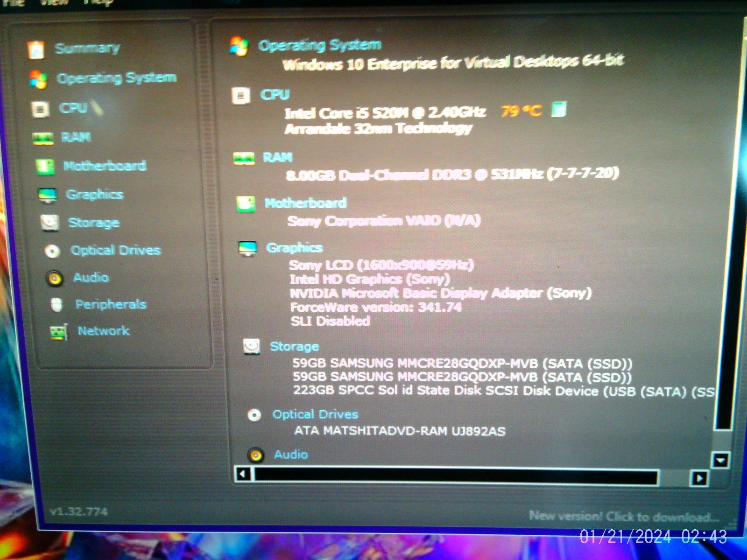This screenshot has height=560, width=747.
Task: Click the Intel Core i5 520M text
Action: coord(385,113)
